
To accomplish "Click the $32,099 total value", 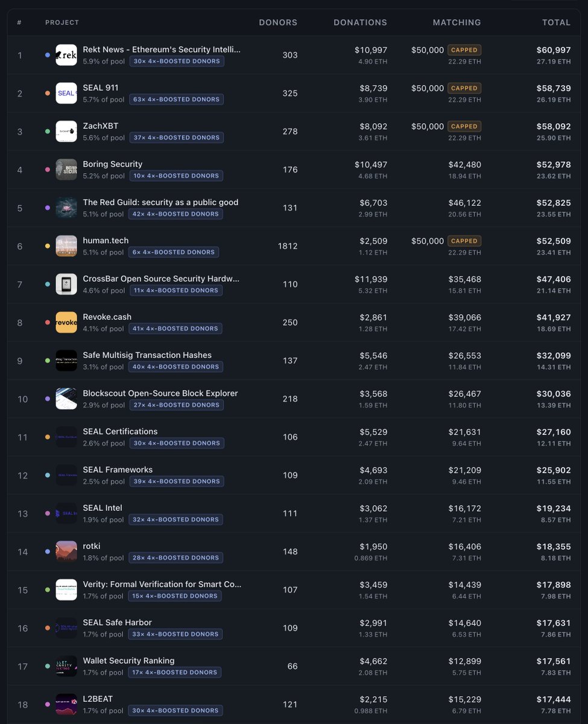I will (554, 356).
